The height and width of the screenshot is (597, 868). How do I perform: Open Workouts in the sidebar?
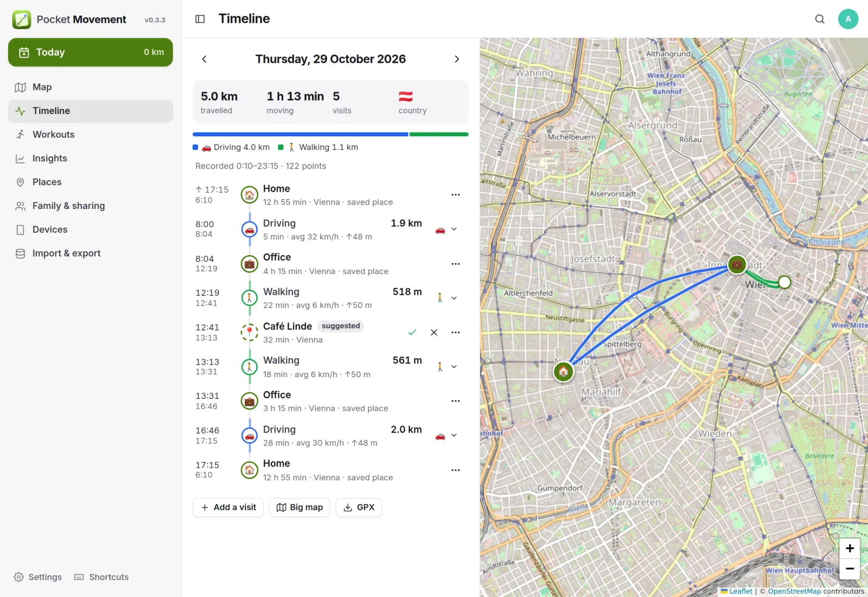click(91, 135)
